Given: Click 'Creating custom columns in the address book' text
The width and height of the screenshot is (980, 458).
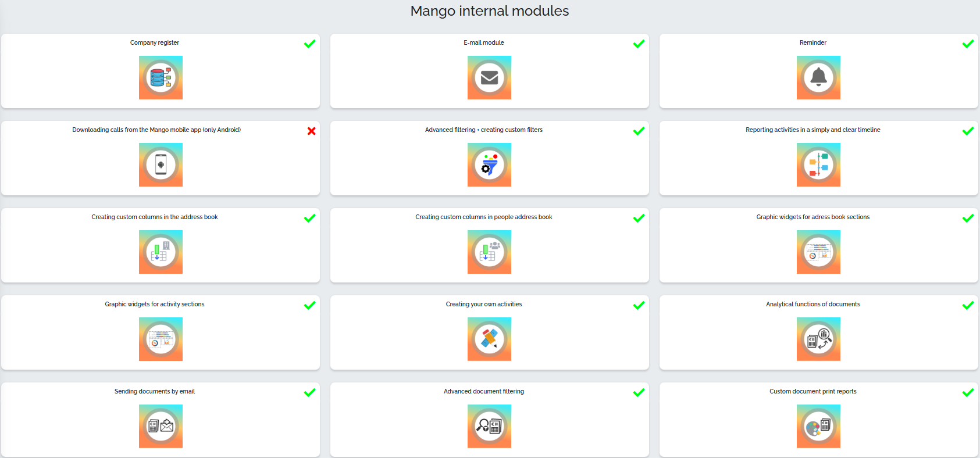Looking at the screenshot, I should 155,217.
